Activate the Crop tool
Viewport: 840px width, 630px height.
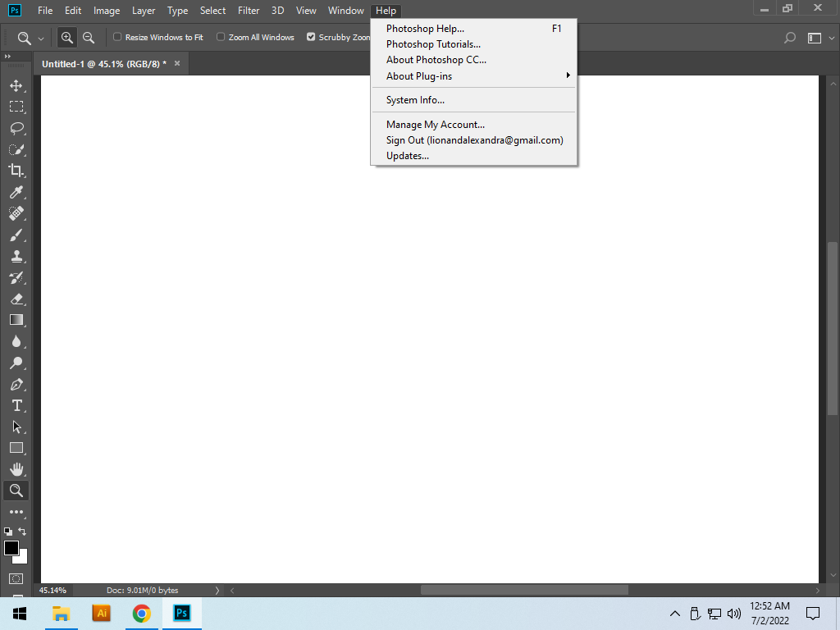coord(16,171)
